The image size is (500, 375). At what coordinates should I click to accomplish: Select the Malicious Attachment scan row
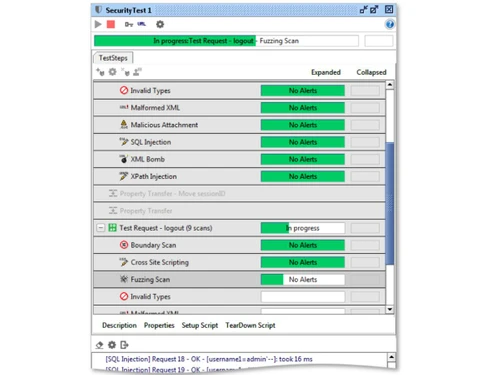[239, 125]
